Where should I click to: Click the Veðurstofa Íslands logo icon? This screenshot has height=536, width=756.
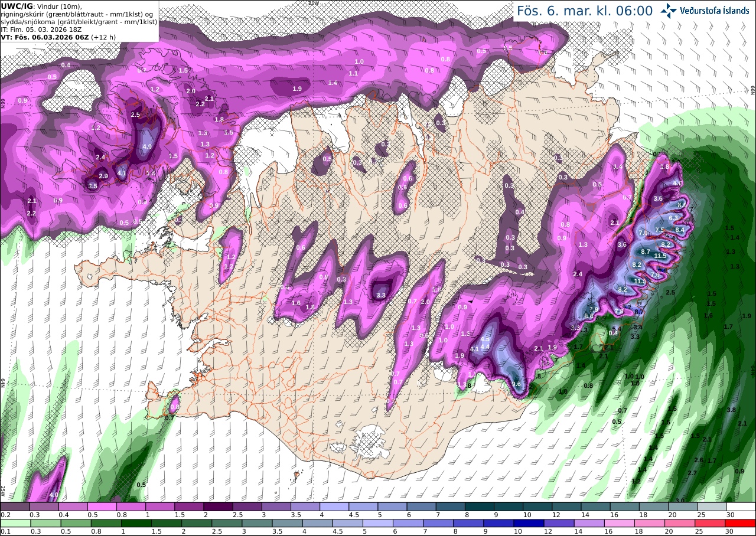click(x=669, y=10)
